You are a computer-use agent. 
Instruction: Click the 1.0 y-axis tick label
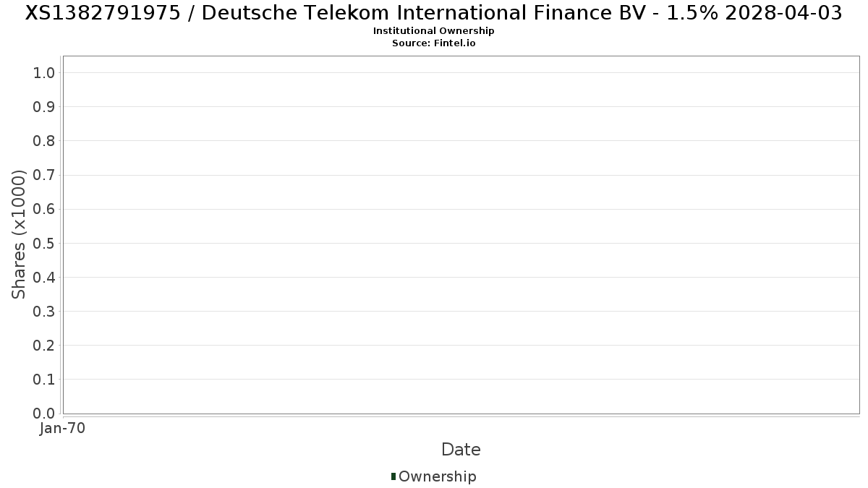[44, 72]
